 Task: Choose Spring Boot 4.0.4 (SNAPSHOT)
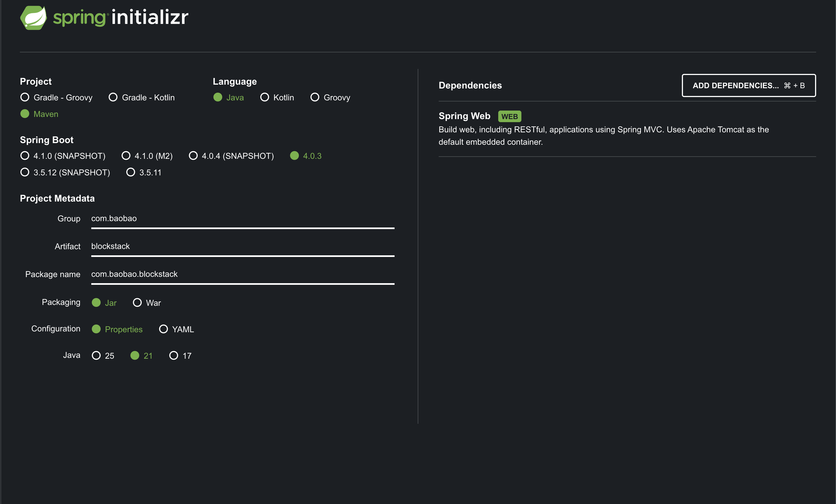tap(231, 156)
